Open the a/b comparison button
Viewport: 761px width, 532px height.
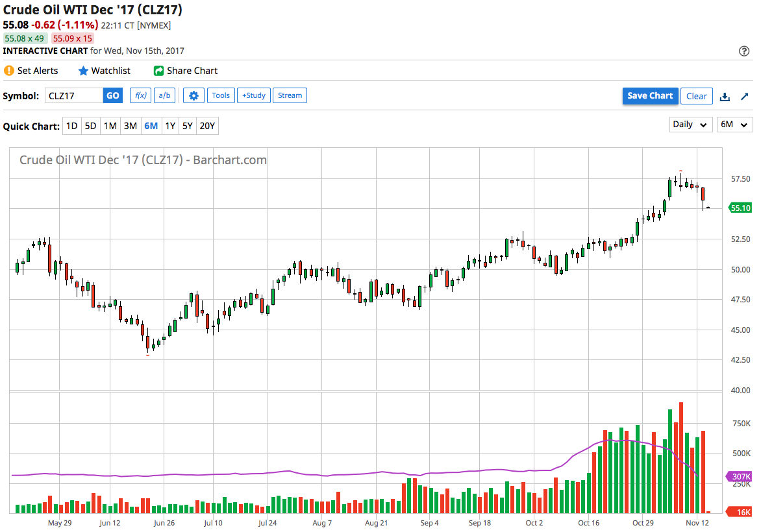164,95
